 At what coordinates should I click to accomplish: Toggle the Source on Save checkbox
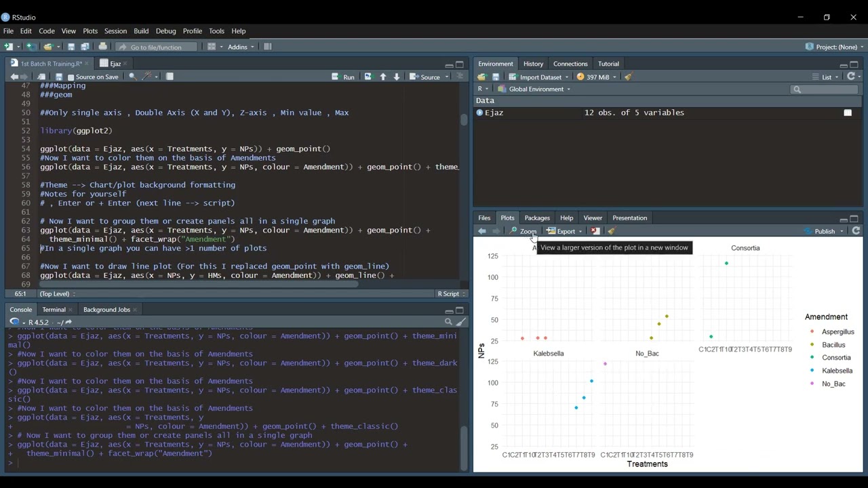[71, 77]
